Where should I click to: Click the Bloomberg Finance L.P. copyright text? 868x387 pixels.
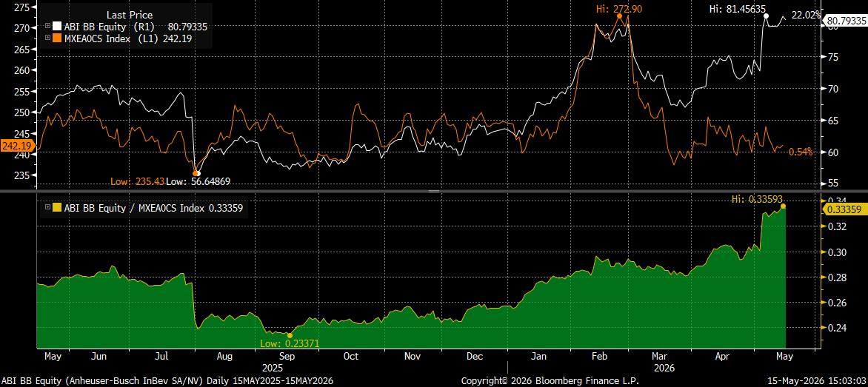550,381
